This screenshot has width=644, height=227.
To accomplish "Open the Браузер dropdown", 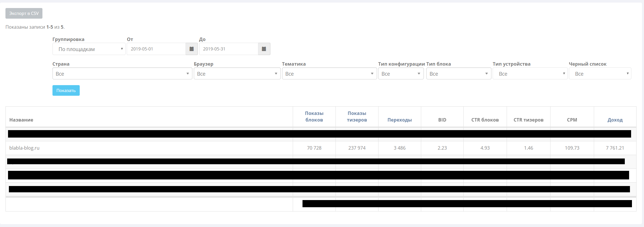I will point(237,74).
